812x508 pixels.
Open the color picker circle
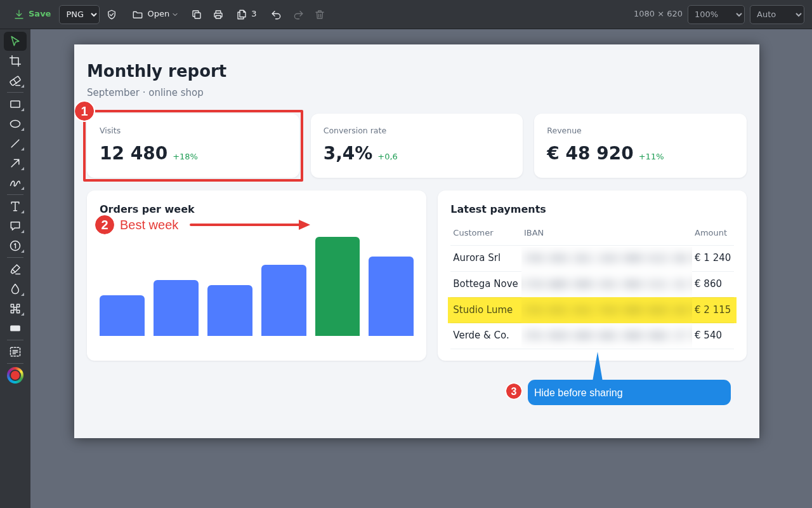tap(15, 375)
